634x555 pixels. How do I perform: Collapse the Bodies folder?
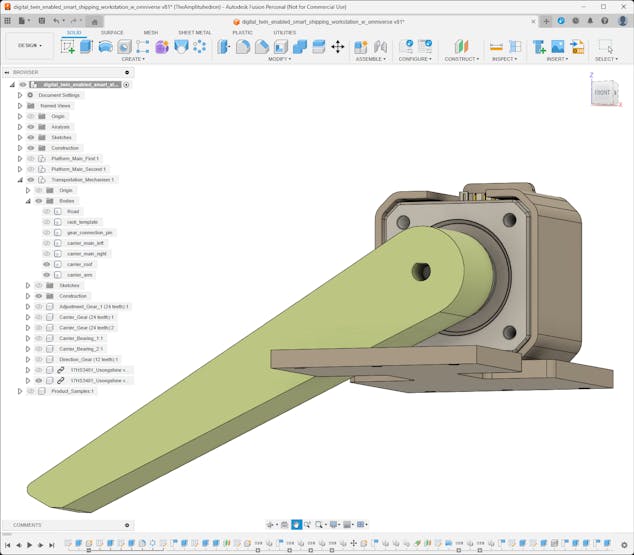click(x=27, y=201)
